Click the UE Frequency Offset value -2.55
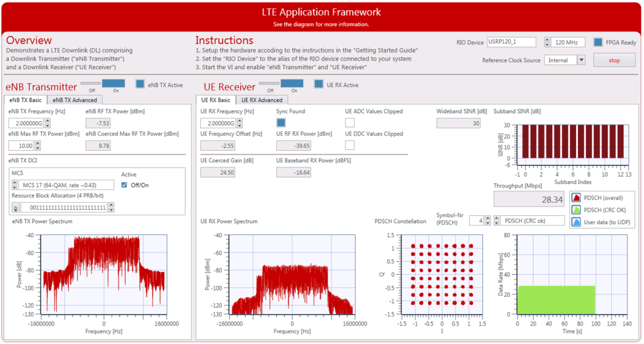 [x=218, y=145]
